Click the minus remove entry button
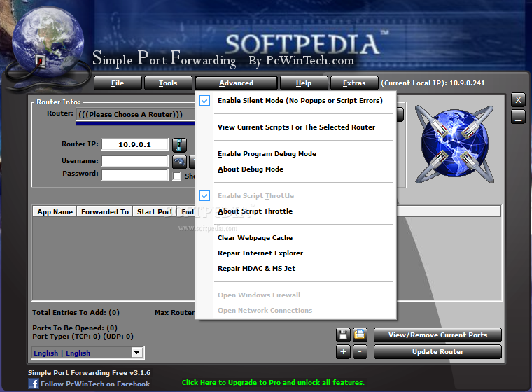 360,352
